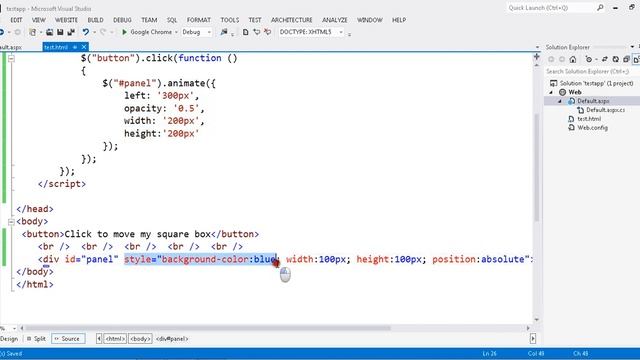Click 'Ln 26' in status bar
Viewport: 640px width, 360px height.
click(x=489, y=354)
